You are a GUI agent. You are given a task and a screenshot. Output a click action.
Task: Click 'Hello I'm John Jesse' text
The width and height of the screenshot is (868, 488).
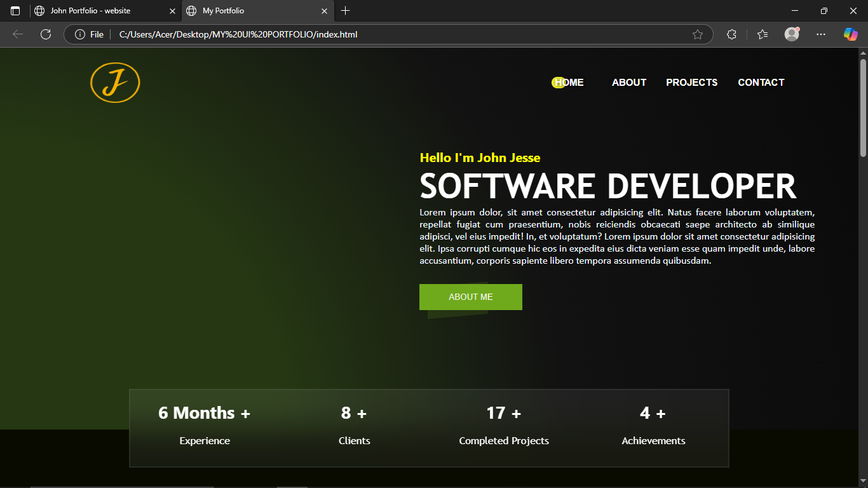[480, 158]
